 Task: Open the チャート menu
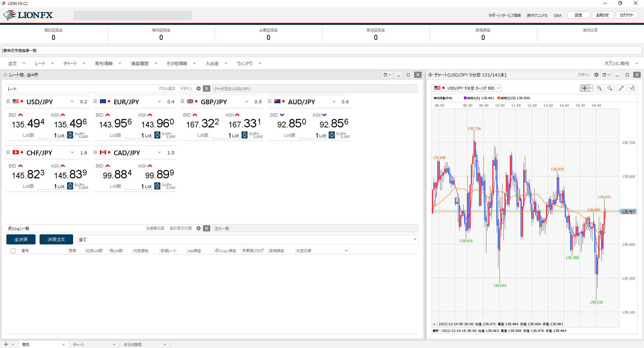point(74,63)
